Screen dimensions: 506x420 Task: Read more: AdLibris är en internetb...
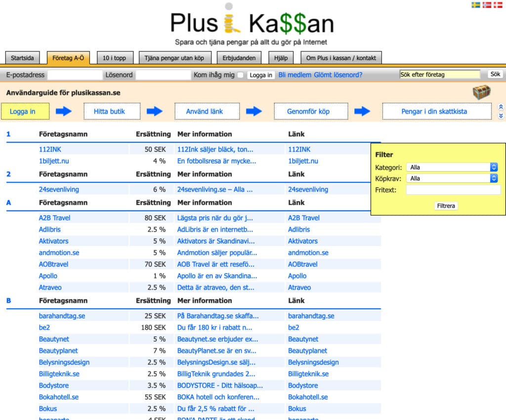215,229
